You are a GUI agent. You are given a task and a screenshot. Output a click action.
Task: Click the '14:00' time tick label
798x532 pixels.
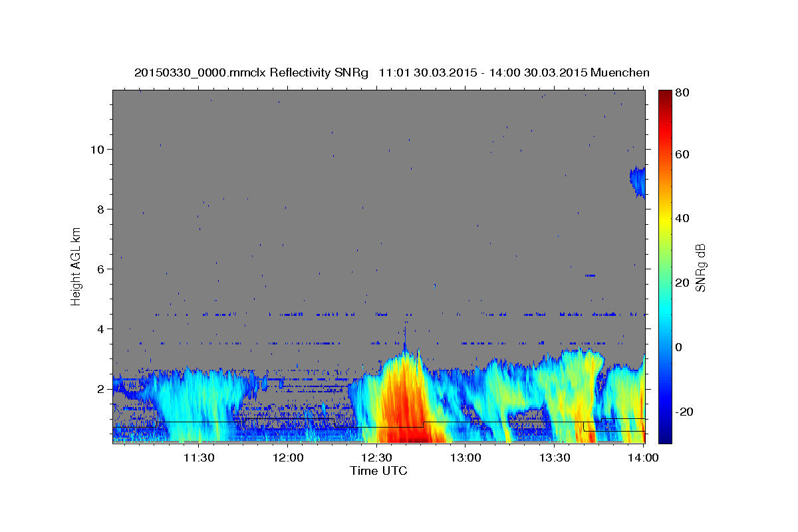coord(644,458)
